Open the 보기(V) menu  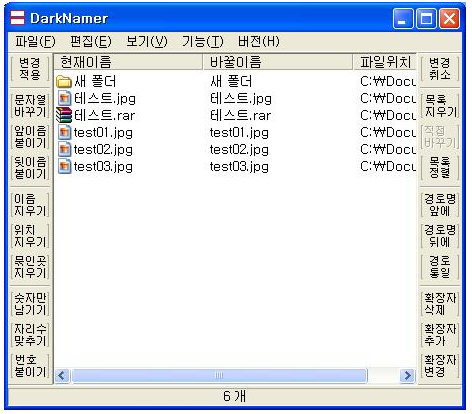pyautogui.click(x=147, y=42)
